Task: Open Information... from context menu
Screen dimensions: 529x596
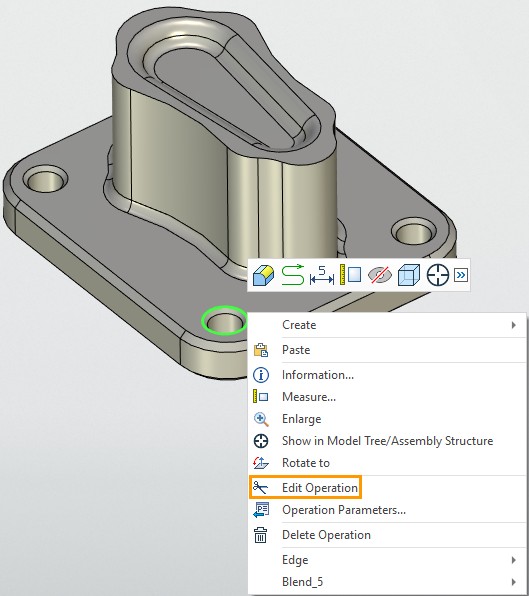Action: point(388,375)
